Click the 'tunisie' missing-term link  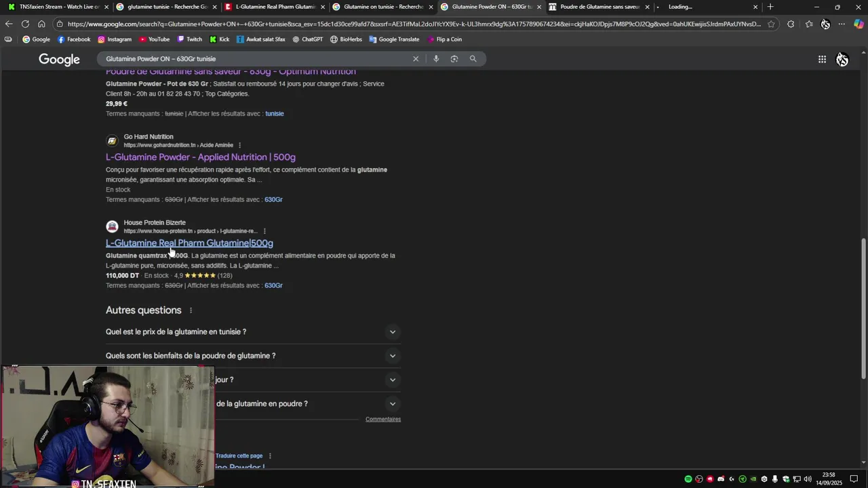[x=275, y=114]
